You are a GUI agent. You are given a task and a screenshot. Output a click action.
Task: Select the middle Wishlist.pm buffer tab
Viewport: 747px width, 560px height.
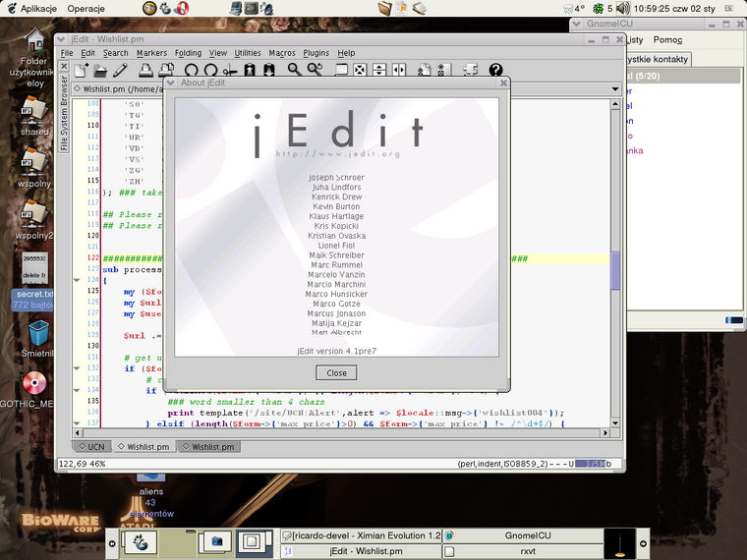point(144,447)
